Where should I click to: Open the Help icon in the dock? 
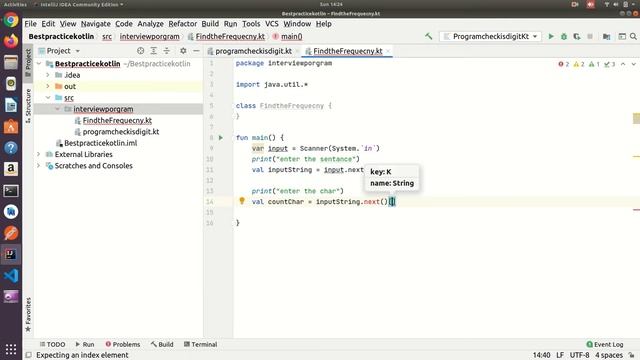pos(11,148)
